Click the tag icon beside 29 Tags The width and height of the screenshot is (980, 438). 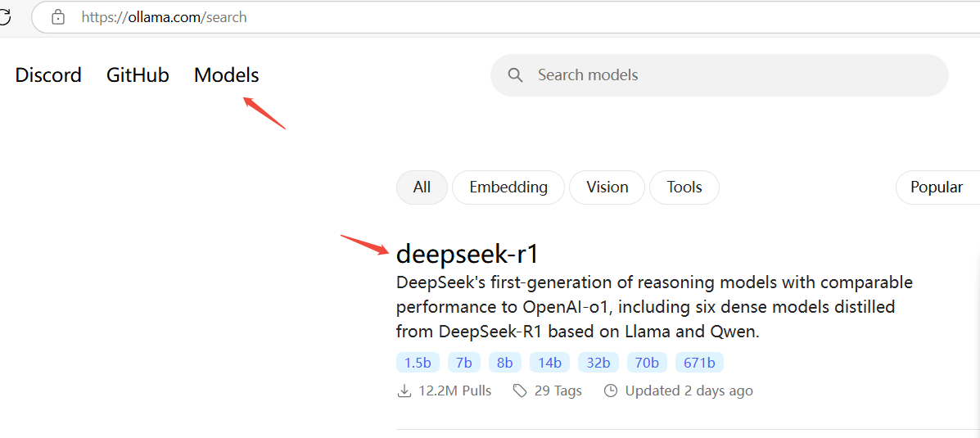coord(519,391)
